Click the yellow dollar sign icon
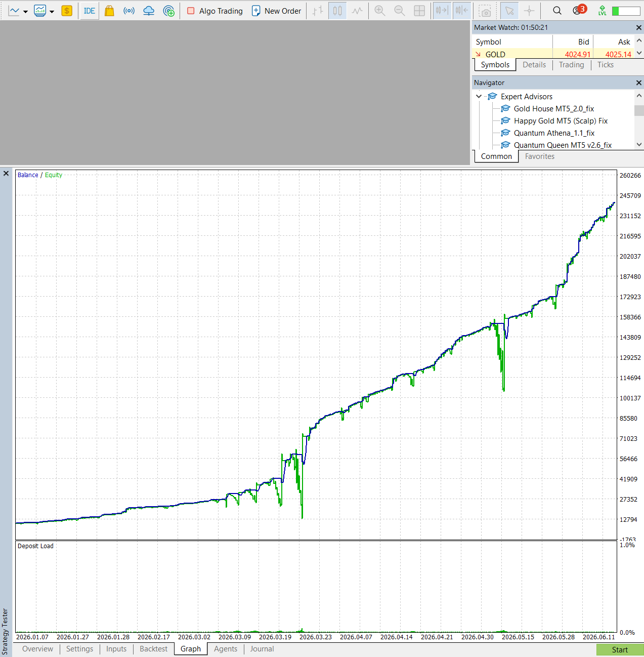Image resolution: width=644 pixels, height=657 pixels. click(67, 11)
